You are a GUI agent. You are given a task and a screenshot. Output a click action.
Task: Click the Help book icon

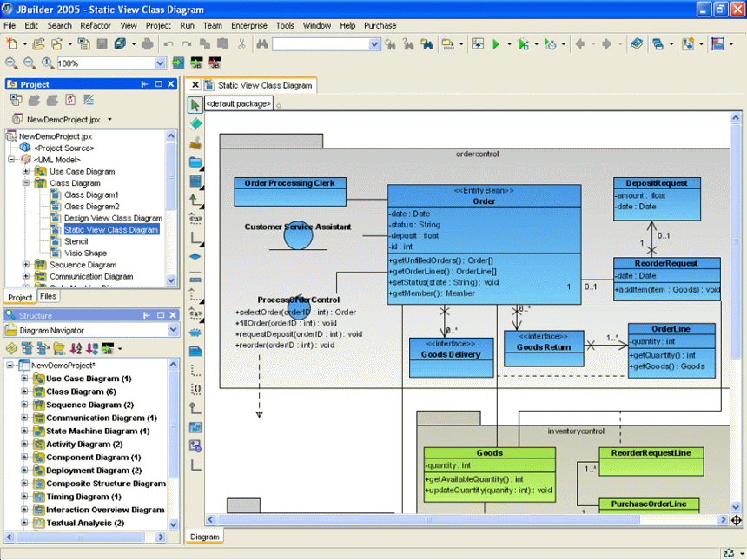tap(636, 43)
